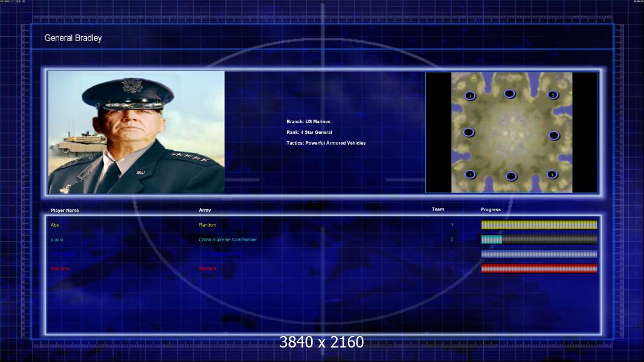This screenshot has height=362, width=644.
Task: Click start position 3 on the map
Action: click(470, 96)
